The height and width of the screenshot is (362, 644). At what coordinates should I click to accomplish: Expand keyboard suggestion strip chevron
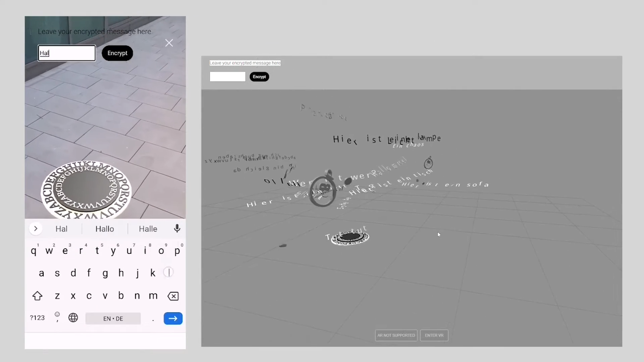(36, 229)
